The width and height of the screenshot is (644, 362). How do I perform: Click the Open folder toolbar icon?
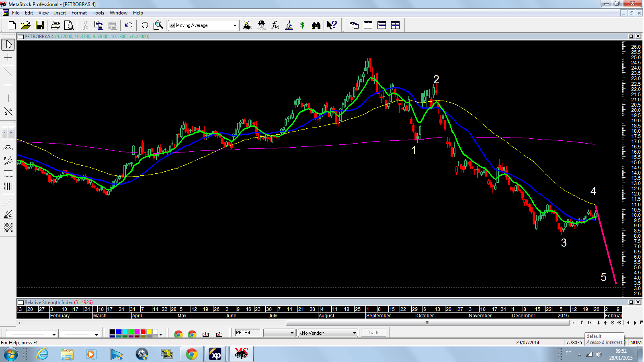click(x=26, y=25)
